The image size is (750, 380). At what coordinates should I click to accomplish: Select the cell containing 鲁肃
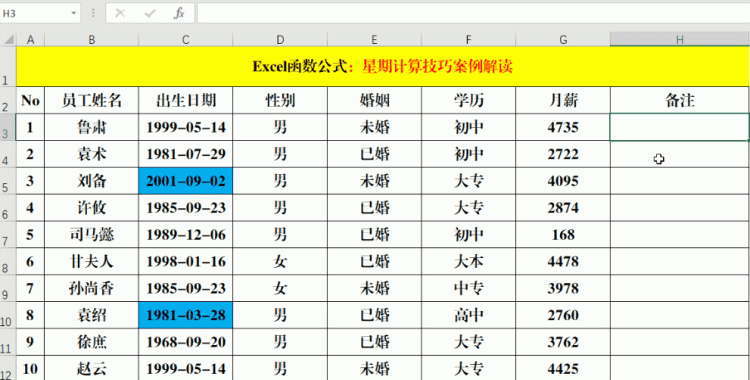[x=91, y=127]
